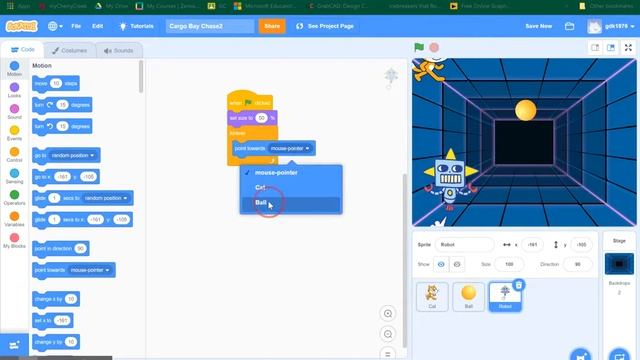Switch to the Costumes tab
Viewport: 640px width, 360px height.
click(69, 51)
